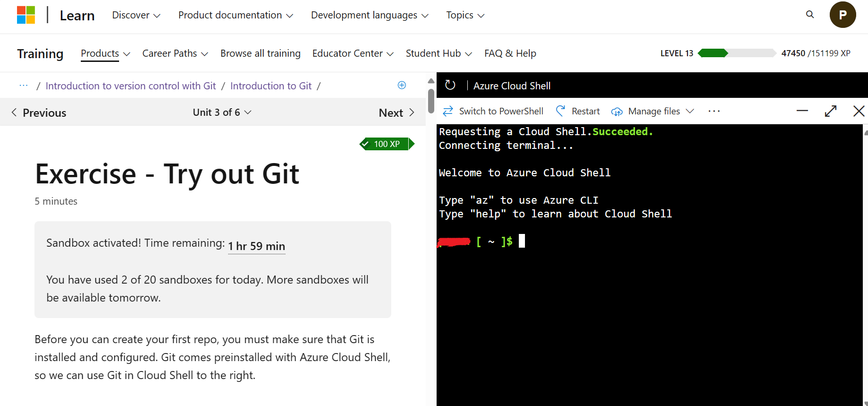
Task: Open the Topics dropdown
Action: 465,15
